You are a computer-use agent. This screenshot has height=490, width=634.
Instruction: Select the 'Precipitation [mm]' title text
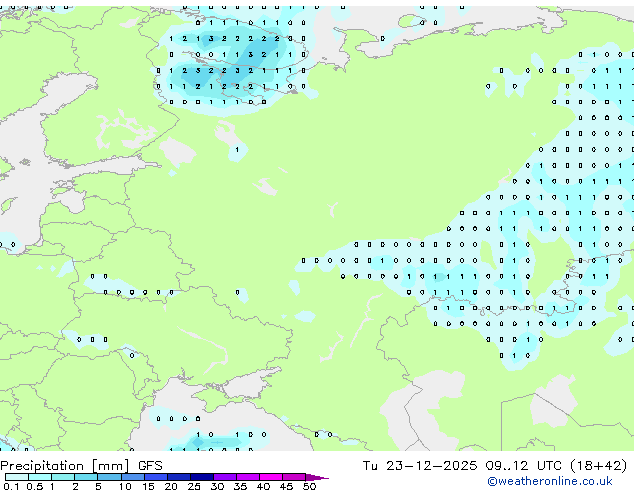(x=65, y=466)
